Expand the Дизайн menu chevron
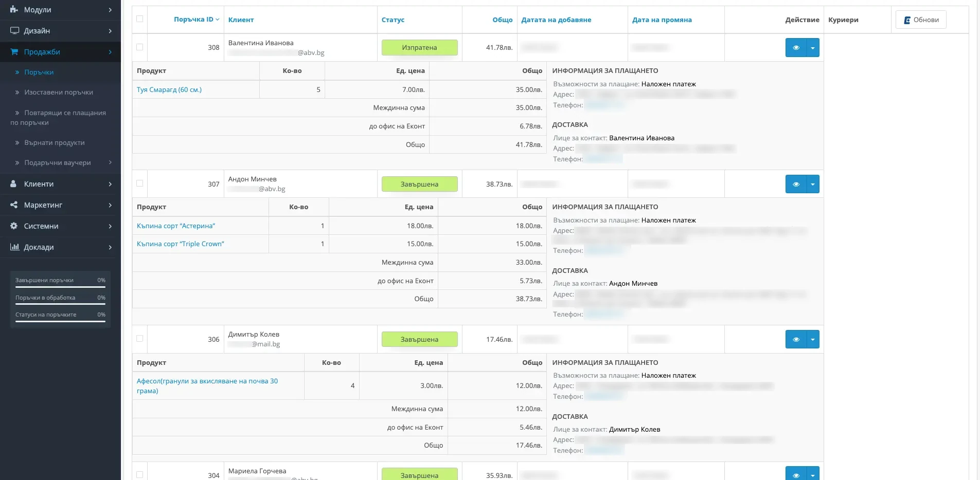 pos(110,31)
